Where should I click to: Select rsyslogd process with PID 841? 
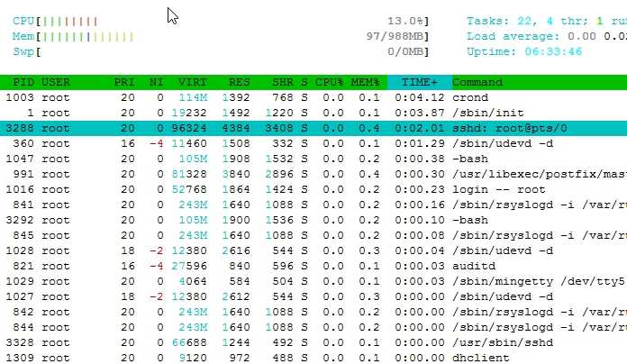(x=313, y=205)
